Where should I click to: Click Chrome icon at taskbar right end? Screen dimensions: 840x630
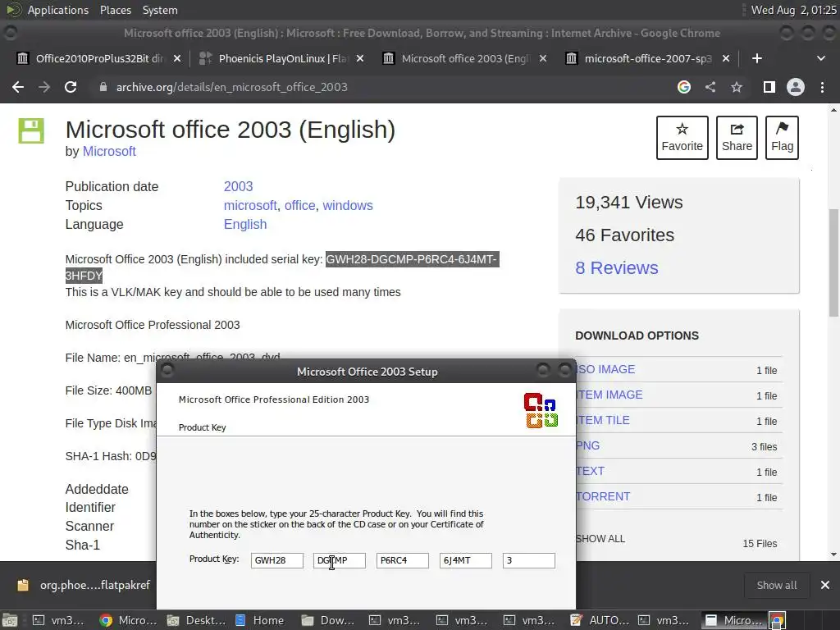coord(778,620)
